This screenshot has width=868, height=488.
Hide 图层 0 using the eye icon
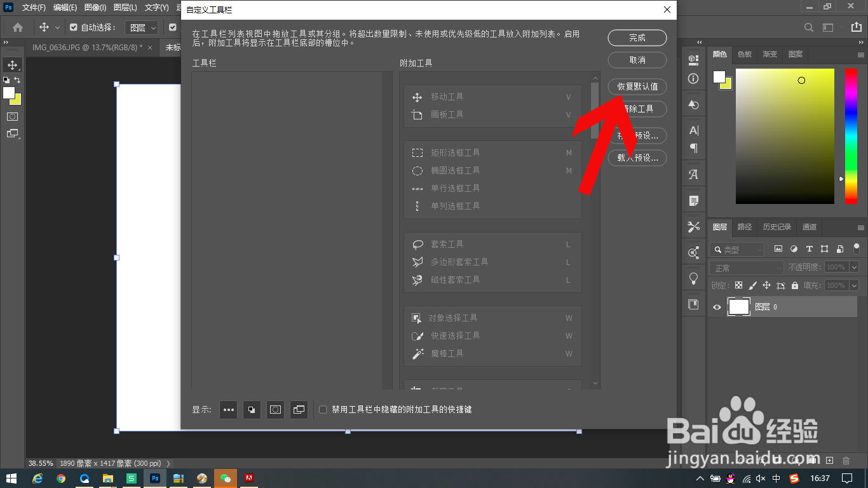(x=717, y=307)
